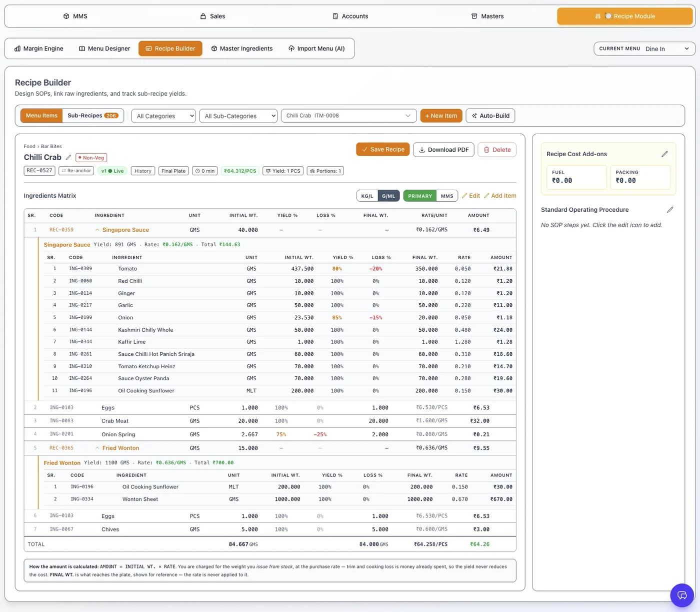Delete the Chilli Crab recipe
This screenshot has height=612, width=700.
(497, 150)
